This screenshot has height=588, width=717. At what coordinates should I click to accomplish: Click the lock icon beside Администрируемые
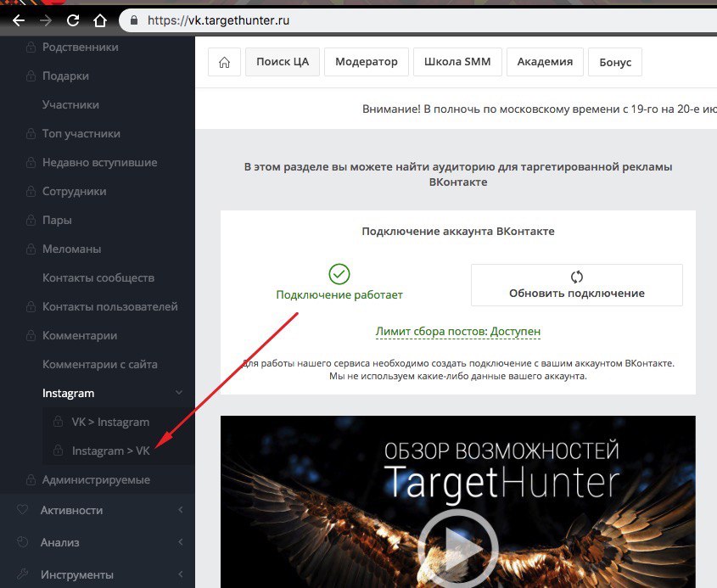point(31,479)
